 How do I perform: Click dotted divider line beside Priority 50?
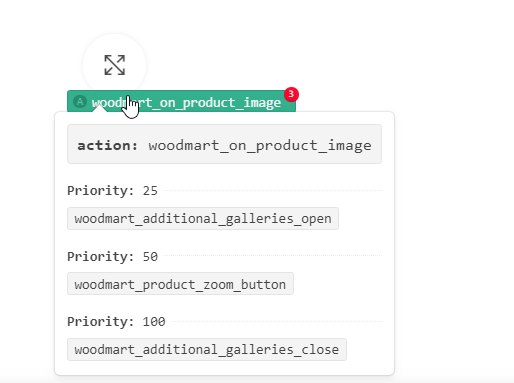[x=273, y=256]
